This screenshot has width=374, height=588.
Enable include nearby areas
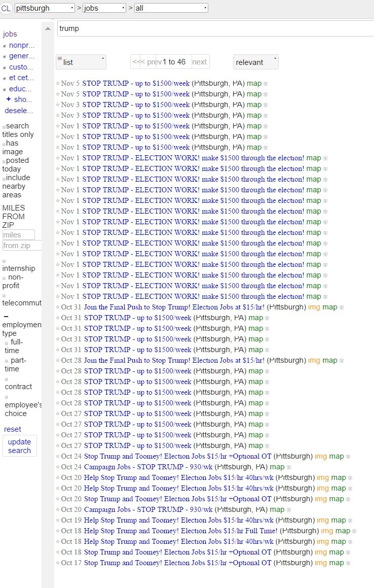[4, 179]
